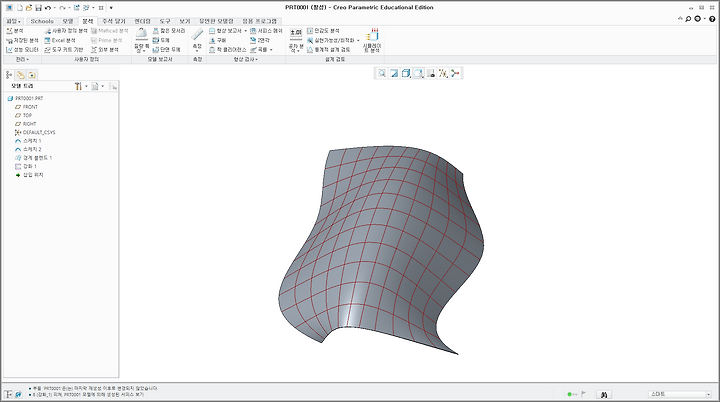The height and width of the screenshot is (402, 720).
Task: Switch to the 모델 ribbon tab
Action: click(x=68, y=21)
